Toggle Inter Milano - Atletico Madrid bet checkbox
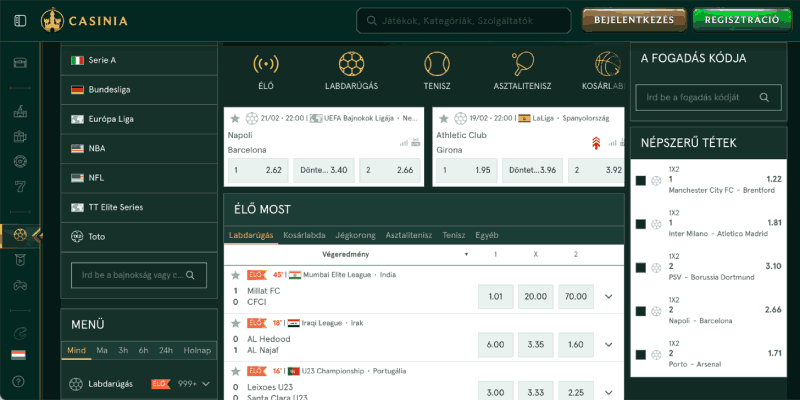Screen dimensions: 800x400 tap(641, 224)
